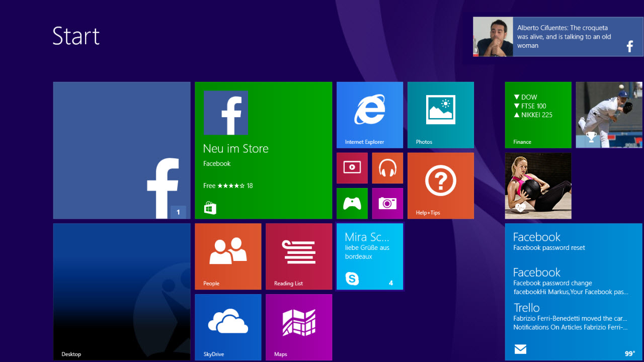Click the Trello mail entry
Screen dimensions: 644x362
(571, 317)
